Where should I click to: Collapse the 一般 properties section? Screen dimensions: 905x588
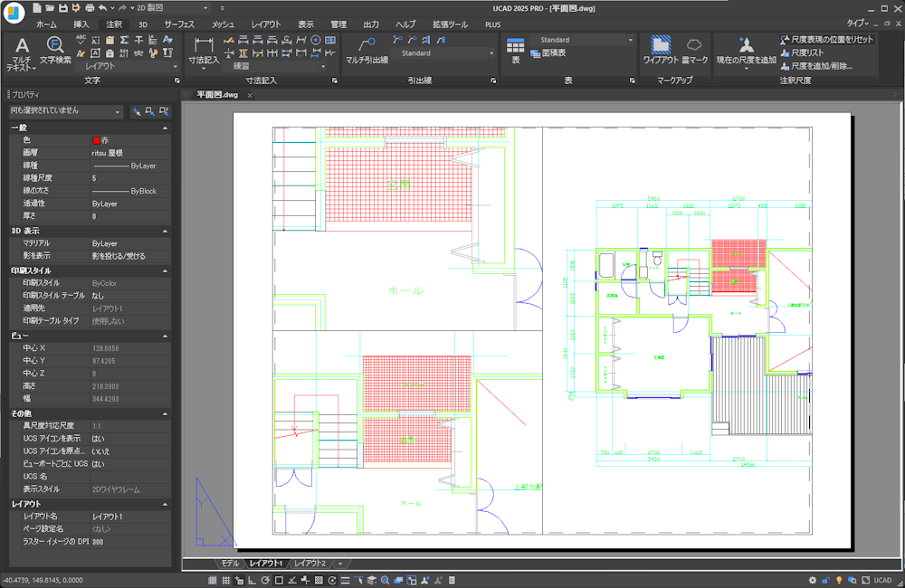tap(165, 128)
